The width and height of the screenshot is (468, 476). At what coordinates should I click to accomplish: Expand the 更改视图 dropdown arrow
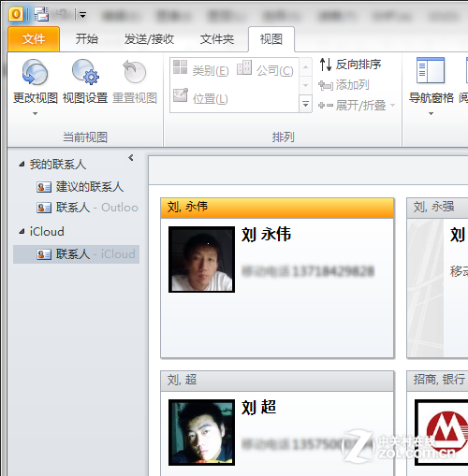click(x=35, y=113)
